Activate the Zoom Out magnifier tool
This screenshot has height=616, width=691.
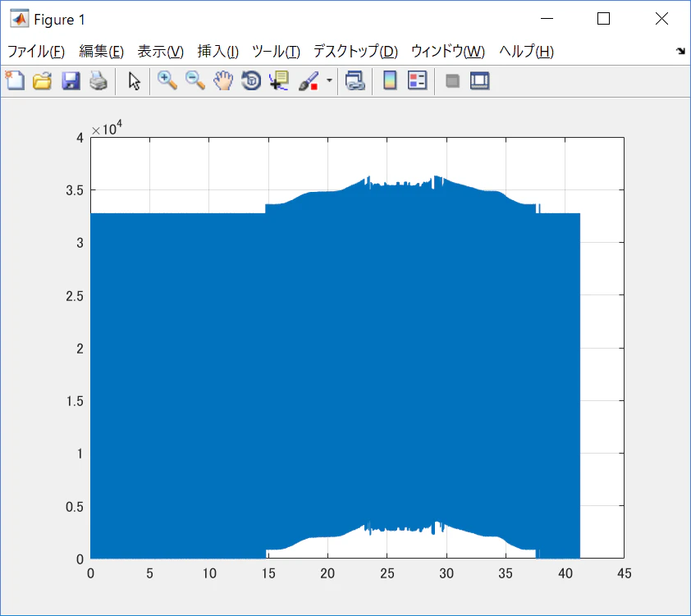(x=195, y=81)
